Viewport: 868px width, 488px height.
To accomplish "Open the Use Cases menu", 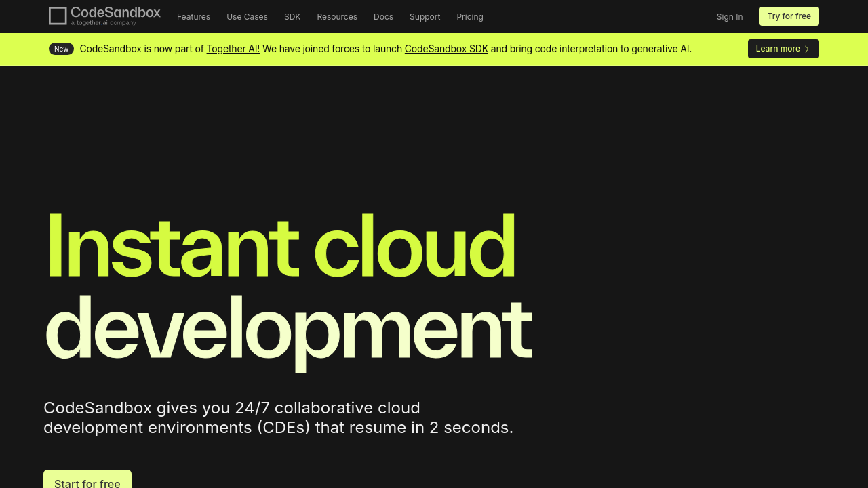I will coord(247,17).
